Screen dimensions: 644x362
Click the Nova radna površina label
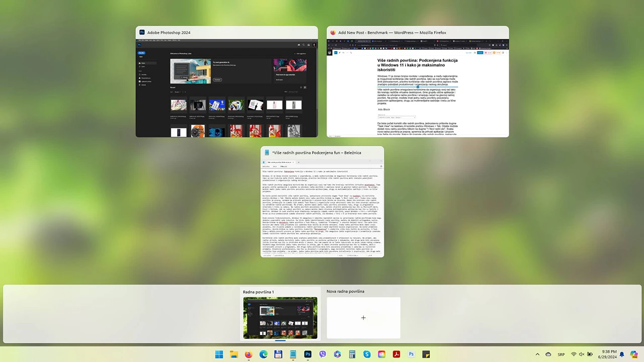(x=345, y=292)
